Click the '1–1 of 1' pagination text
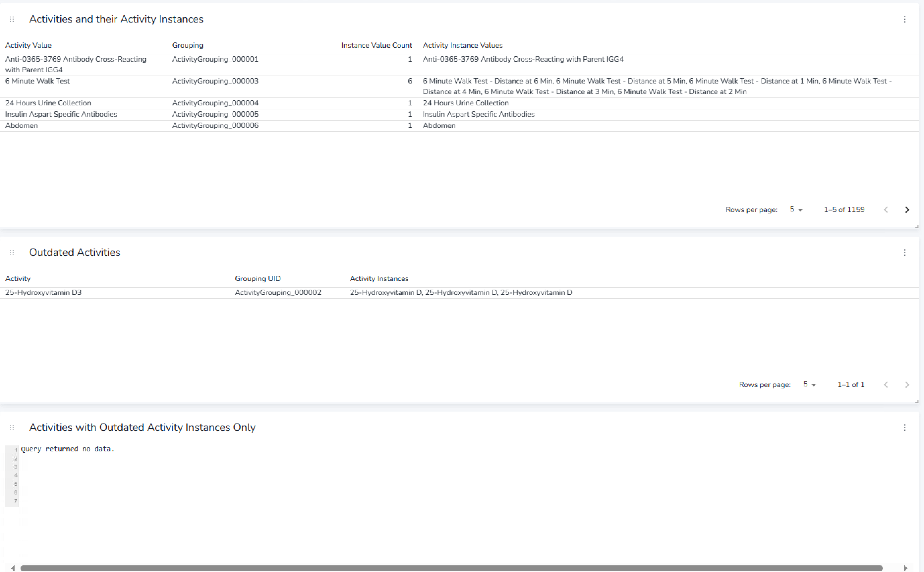924x572 pixels. point(851,385)
